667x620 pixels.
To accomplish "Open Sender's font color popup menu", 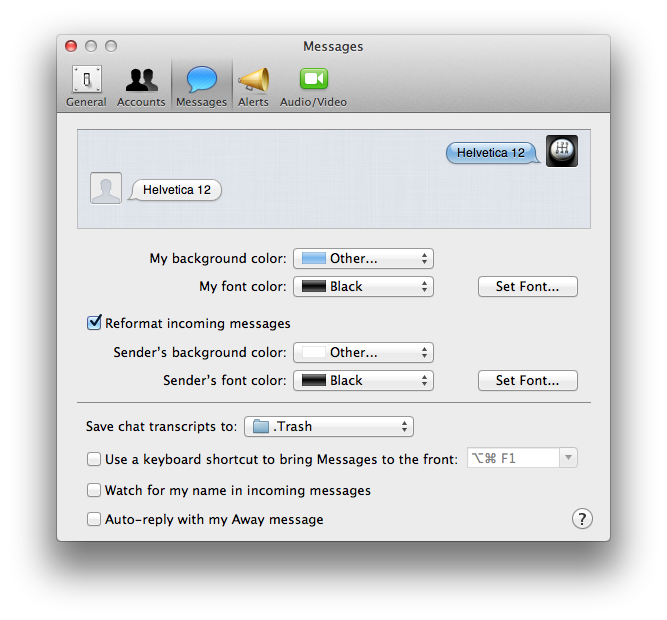I will (x=363, y=381).
